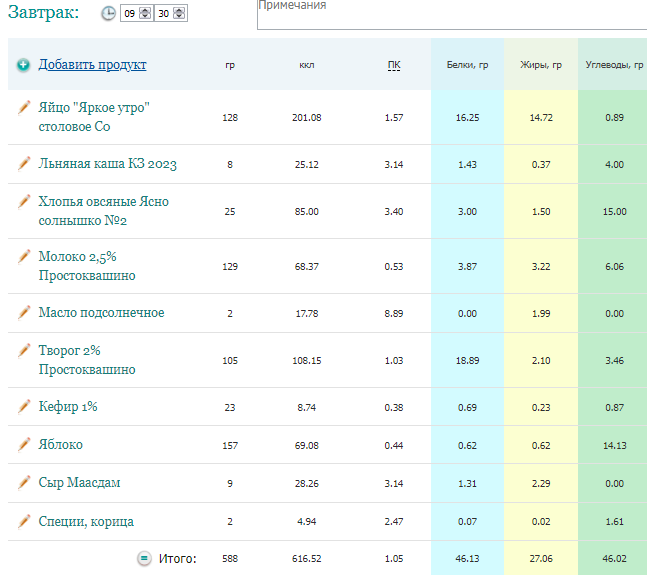The width and height of the screenshot is (647, 575).
Task: Open the Творог 2% Простоквашино product link
Action: pyautogui.click(x=87, y=360)
